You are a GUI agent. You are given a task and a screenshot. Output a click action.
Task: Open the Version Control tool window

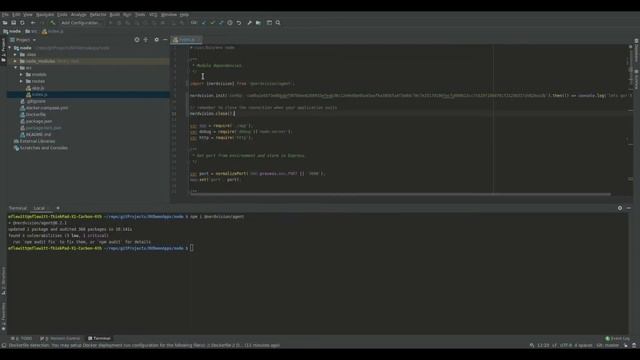click(60, 338)
